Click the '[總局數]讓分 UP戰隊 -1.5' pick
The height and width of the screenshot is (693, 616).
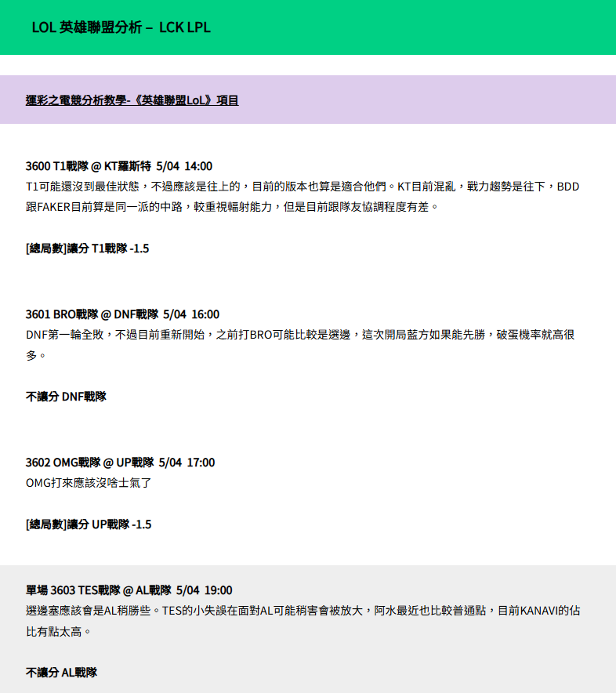(89, 524)
